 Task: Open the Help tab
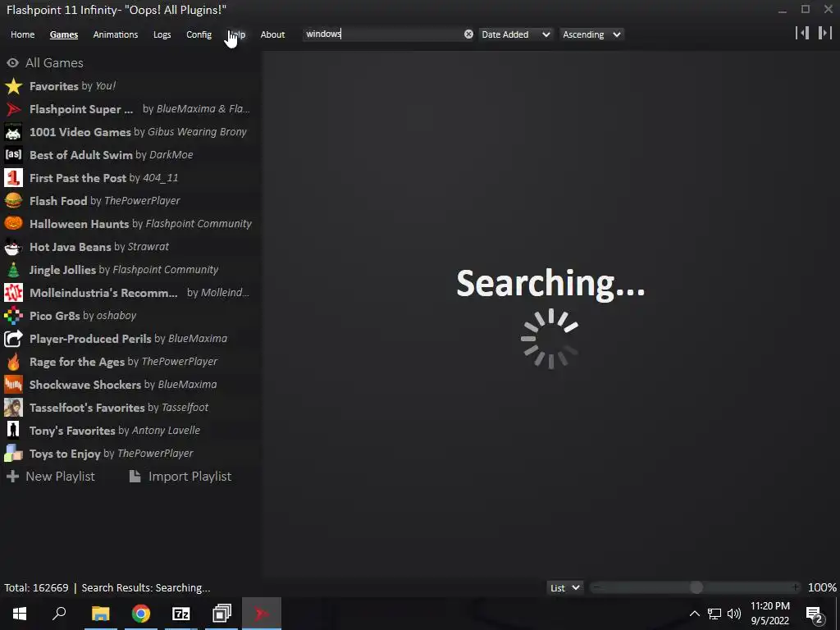click(237, 34)
